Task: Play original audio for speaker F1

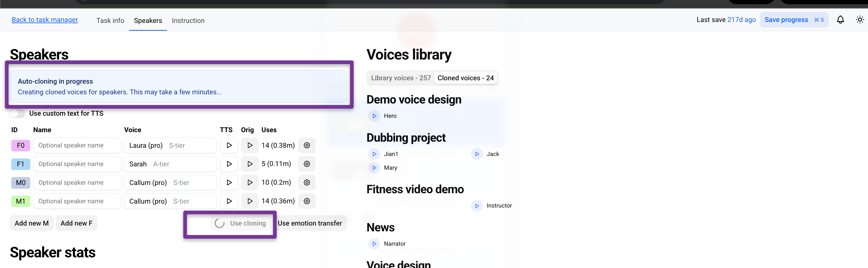Action: tap(250, 164)
